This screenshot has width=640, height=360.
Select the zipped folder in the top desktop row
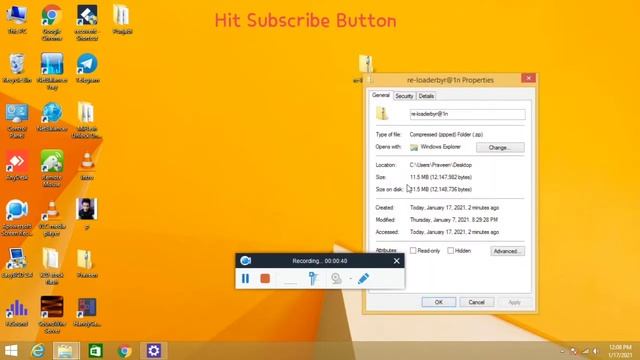point(122,19)
